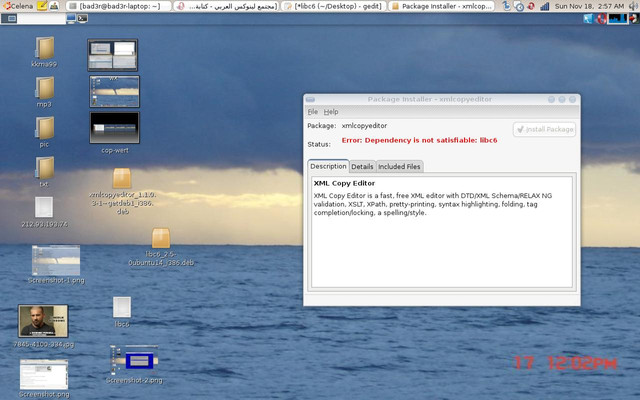Viewport: 640px width, 400px height.
Task: Select the pic folder on desktop
Action: [x=44, y=132]
